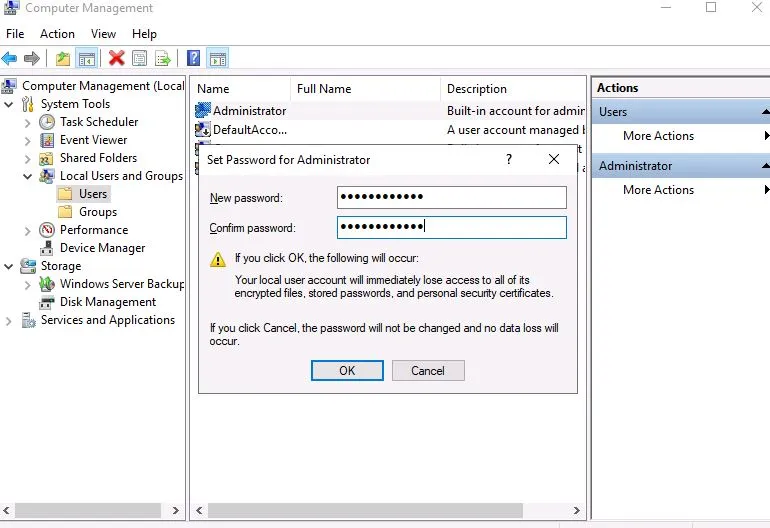The width and height of the screenshot is (770, 528).
Task: Click the Computer Management root icon
Action: tap(9, 86)
